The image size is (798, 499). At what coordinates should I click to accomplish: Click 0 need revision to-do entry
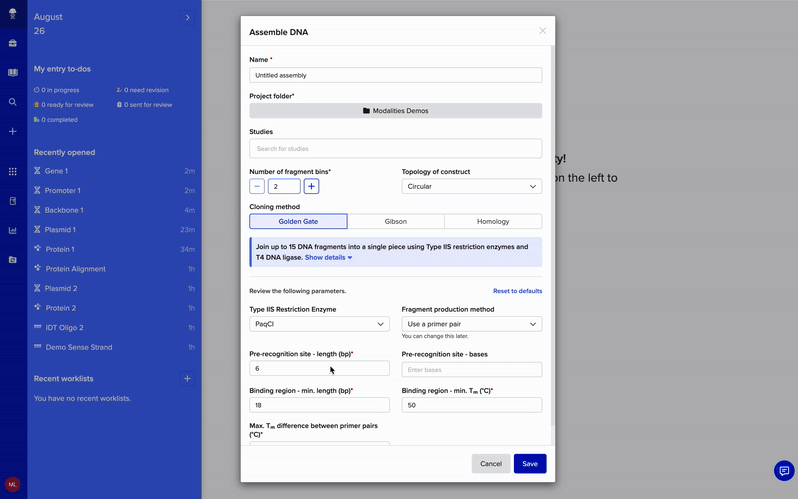pyautogui.click(x=142, y=90)
